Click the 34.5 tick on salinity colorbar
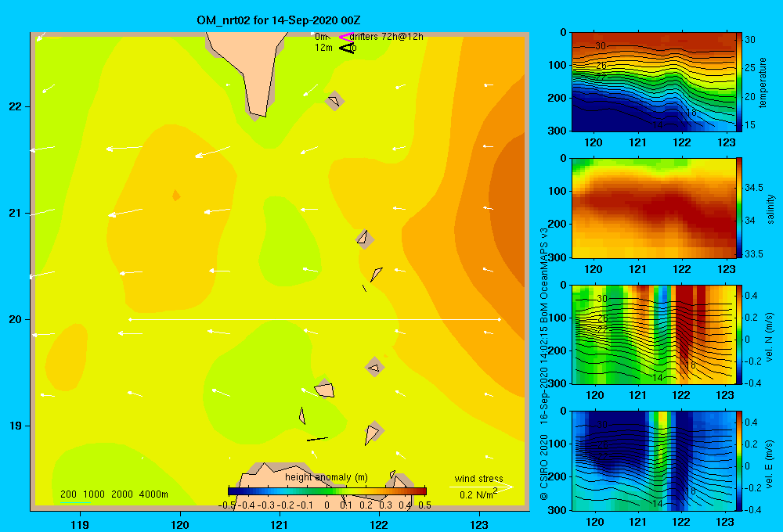This screenshot has height=532, width=783. pos(754,188)
